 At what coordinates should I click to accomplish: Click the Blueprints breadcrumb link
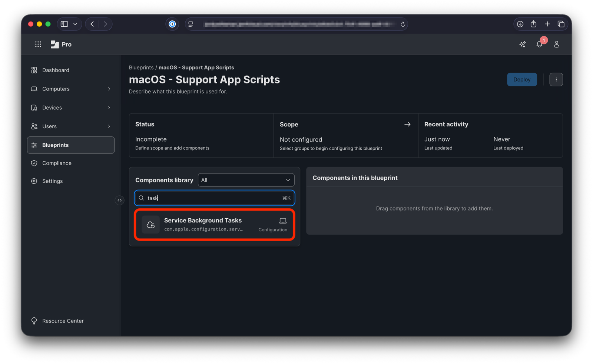141,67
